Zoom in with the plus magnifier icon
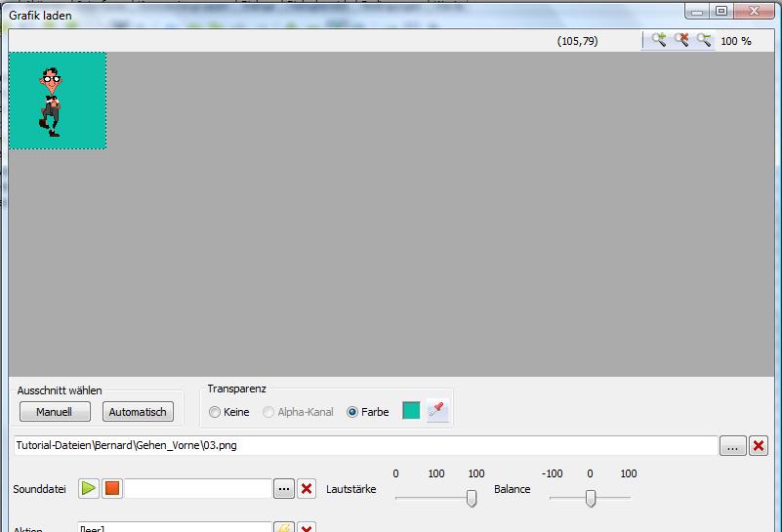Screen dimensions: 782x532 pyautogui.click(x=658, y=40)
